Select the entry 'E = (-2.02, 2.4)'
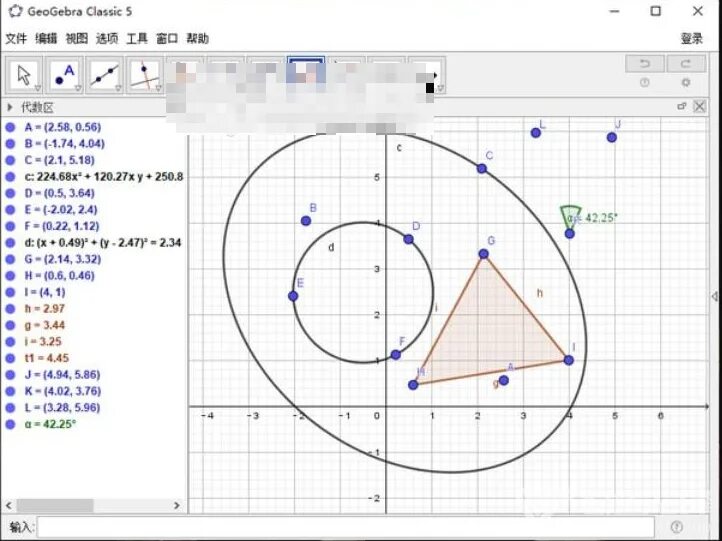This screenshot has height=541, width=722. coord(61,210)
